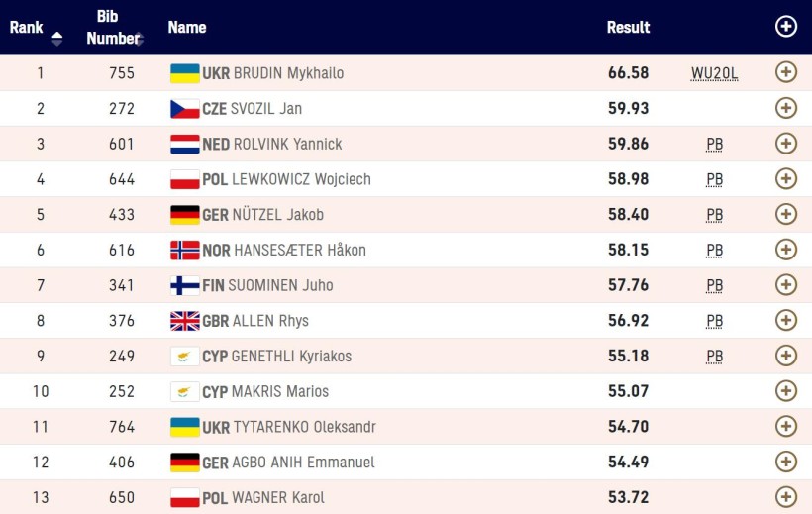Image resolution: width=812 pixels, height=514 pixels.
Task: Click PB label next to 59.86 result
Action: pos(714,145)
